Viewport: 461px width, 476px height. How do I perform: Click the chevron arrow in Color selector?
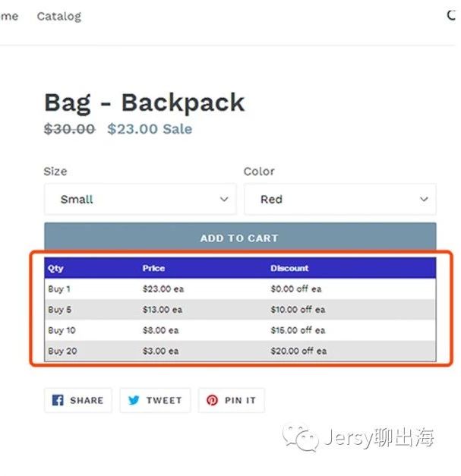424,199
